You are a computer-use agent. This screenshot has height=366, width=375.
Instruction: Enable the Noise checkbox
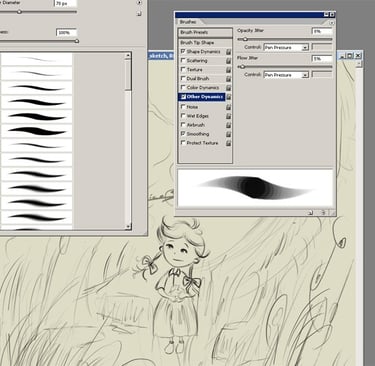point(183,107)
